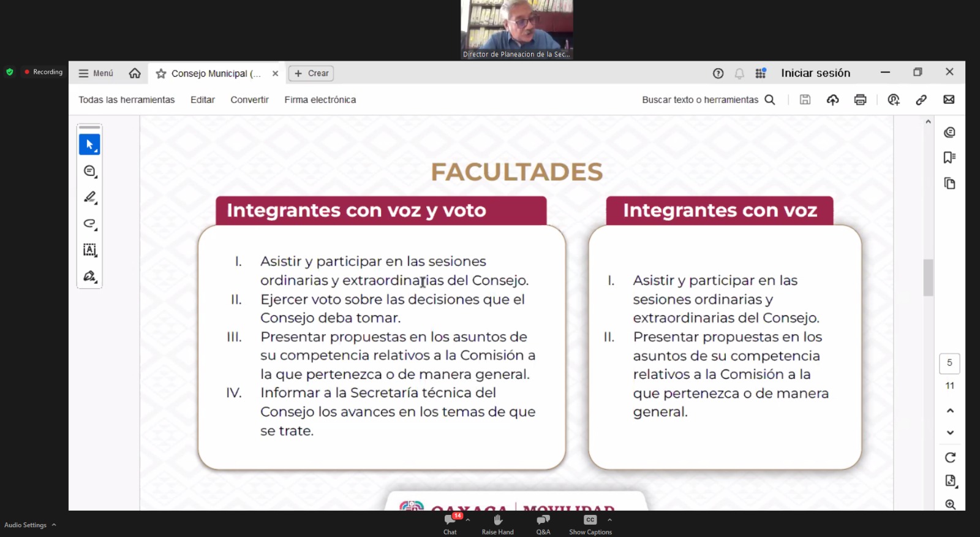Expand the Chat options caret
The height and width of the screenshot is (537, 980).
pyautogui.click(x=468, y=520)
